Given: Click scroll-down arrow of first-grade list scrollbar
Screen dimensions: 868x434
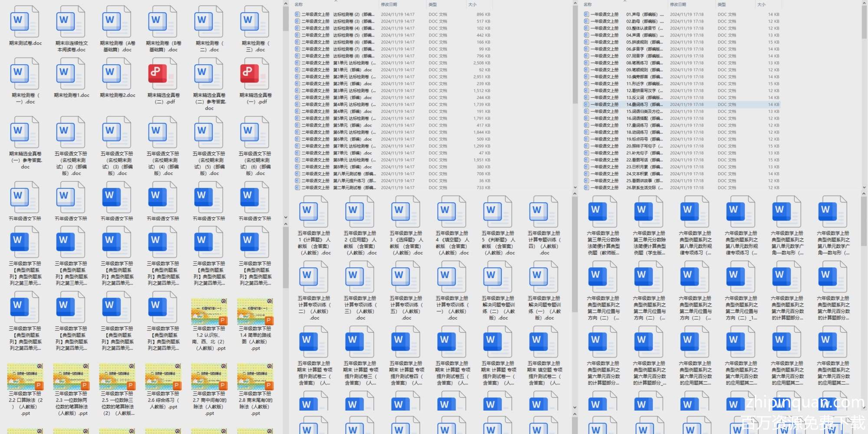Looking at the screenshot, I should pyautogui.click(x=864, y=187).
